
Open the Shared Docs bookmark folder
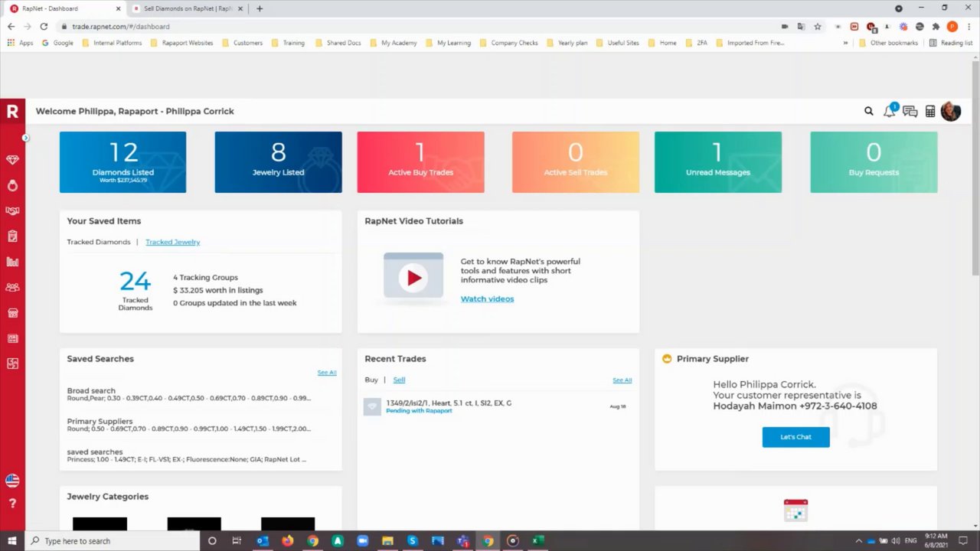click(338, 43)
